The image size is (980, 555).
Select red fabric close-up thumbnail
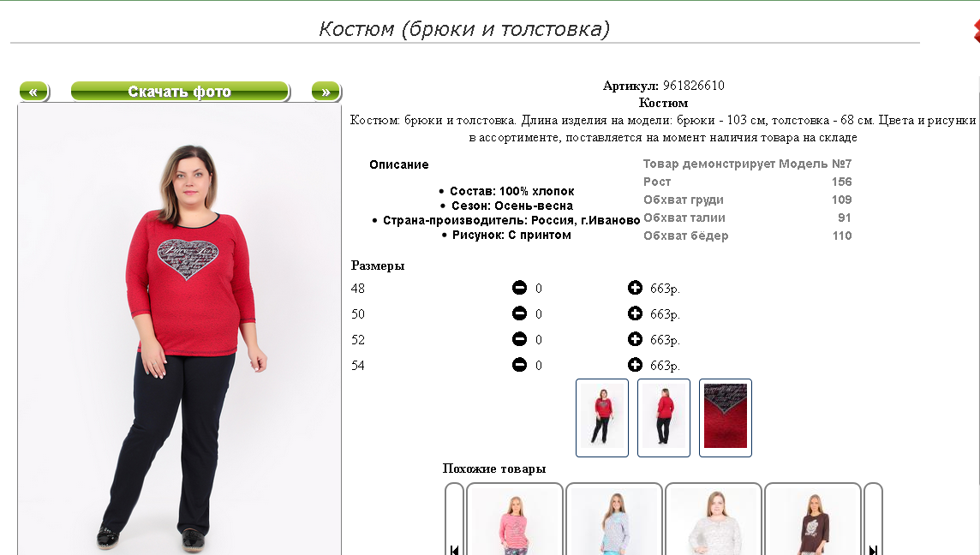click(725, 417)
